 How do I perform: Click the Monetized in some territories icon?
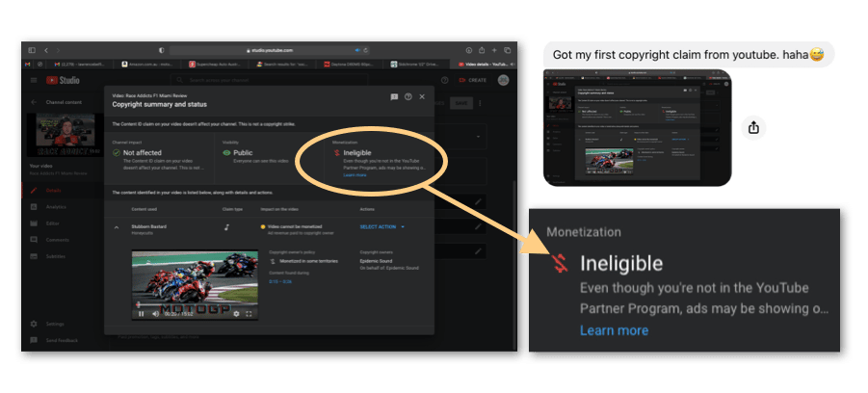(x=273, y=261)
